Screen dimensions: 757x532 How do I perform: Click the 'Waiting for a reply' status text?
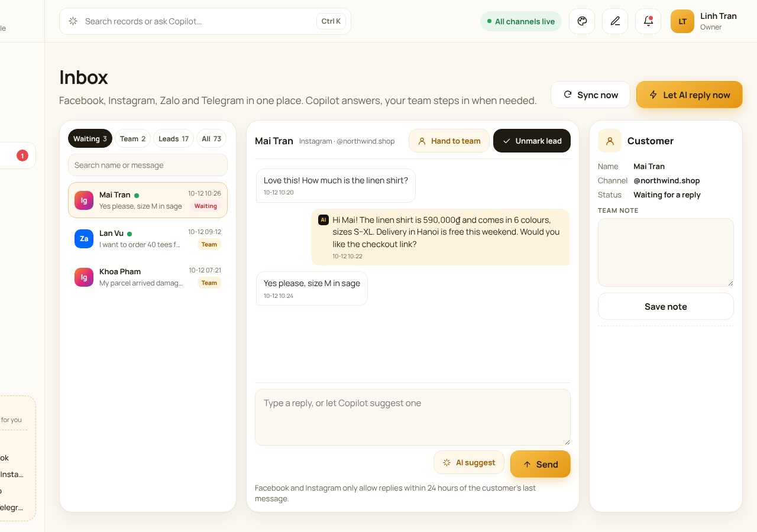tap(667, 194)
